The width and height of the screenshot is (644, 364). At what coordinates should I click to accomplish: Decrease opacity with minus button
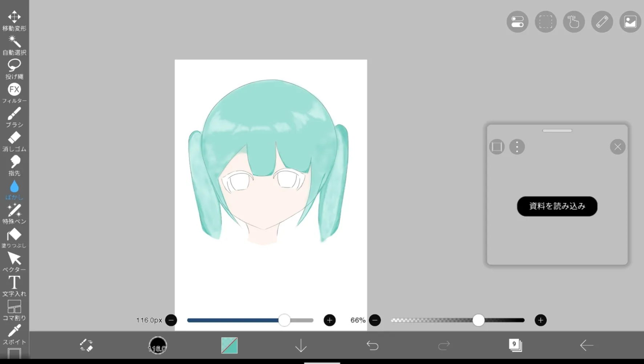click(x=375, y=320)
